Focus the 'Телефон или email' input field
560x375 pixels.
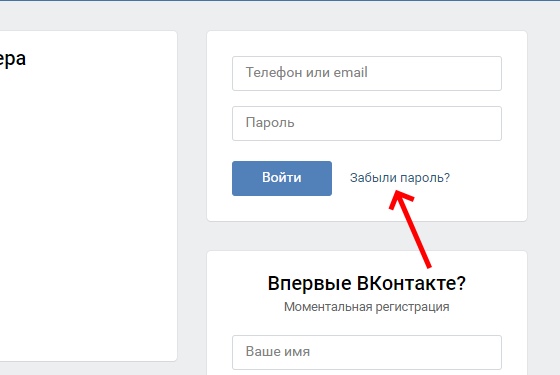[x=367, y=73]
